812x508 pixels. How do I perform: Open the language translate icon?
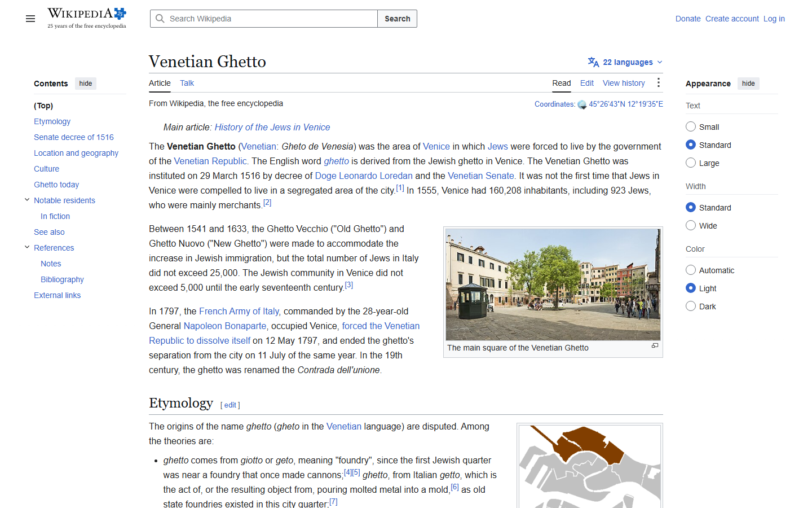pos(593,62)
